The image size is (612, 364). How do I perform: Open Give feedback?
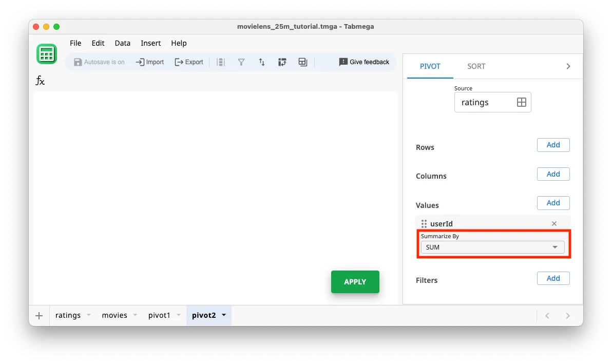point(364,62)
